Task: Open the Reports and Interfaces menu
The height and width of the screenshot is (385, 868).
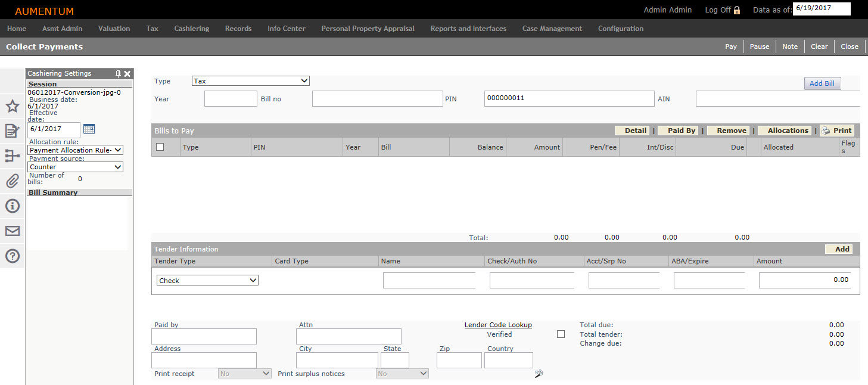Action: pos(468,29)
